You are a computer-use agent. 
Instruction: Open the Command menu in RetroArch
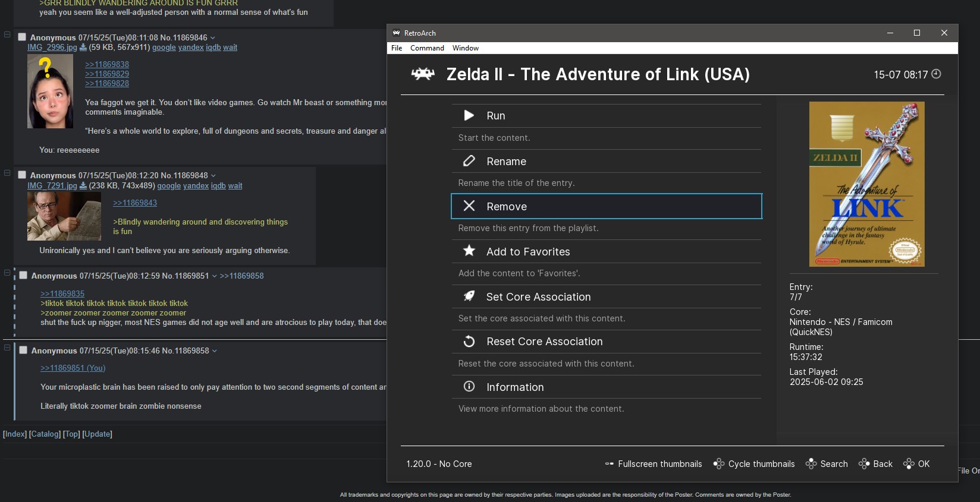click(427, 48)
